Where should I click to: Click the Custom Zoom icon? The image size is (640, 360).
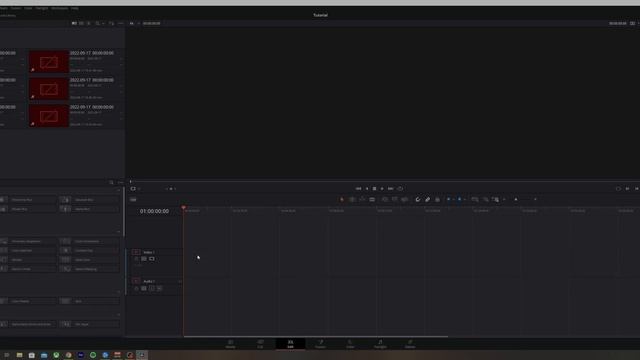click(x=495, y=200)
